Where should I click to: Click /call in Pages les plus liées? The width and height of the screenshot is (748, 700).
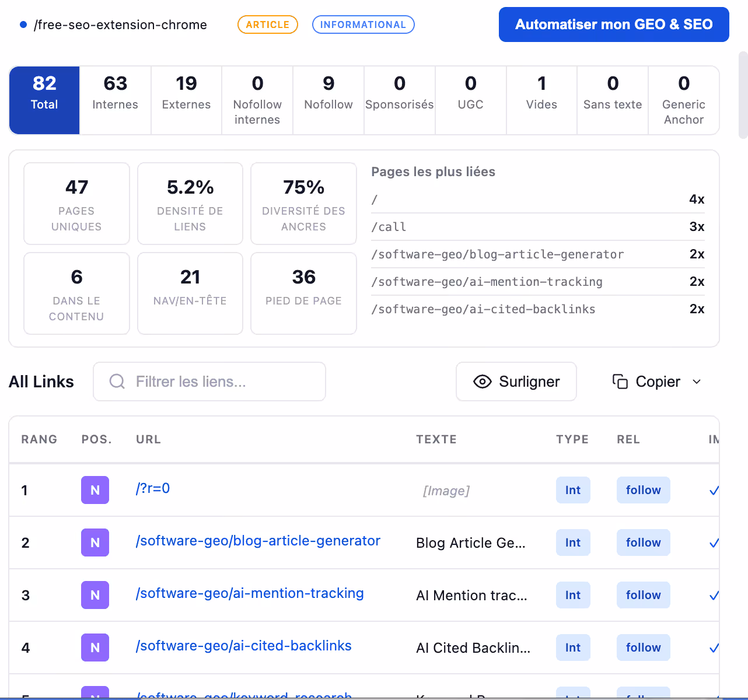(389, 227)
